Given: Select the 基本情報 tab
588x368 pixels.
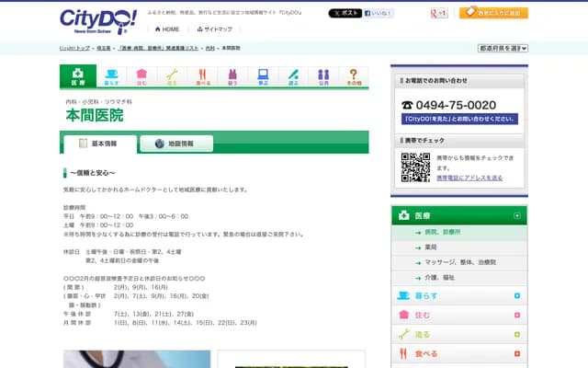Looking at the screenshot, I should tap(99, 144).
